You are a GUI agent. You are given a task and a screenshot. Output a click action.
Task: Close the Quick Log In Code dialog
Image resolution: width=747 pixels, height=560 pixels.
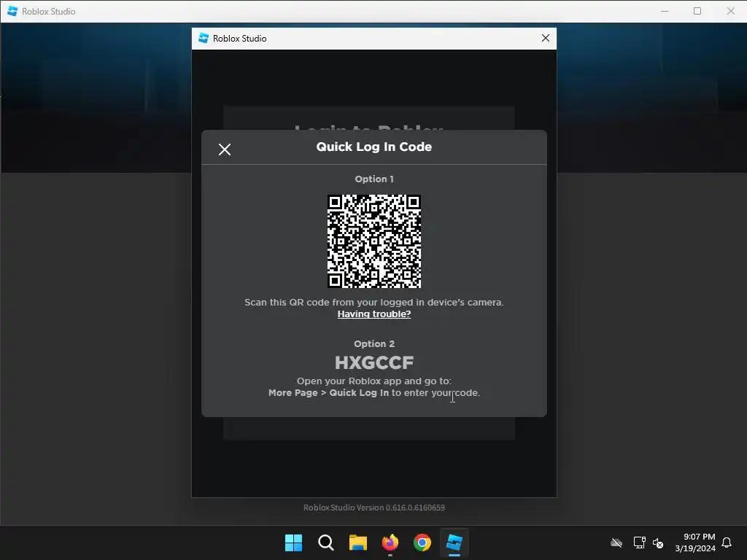[225, 149]
